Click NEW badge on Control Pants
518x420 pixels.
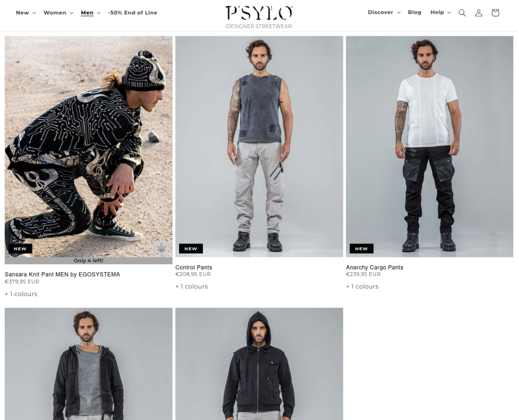tap(191, 248)
